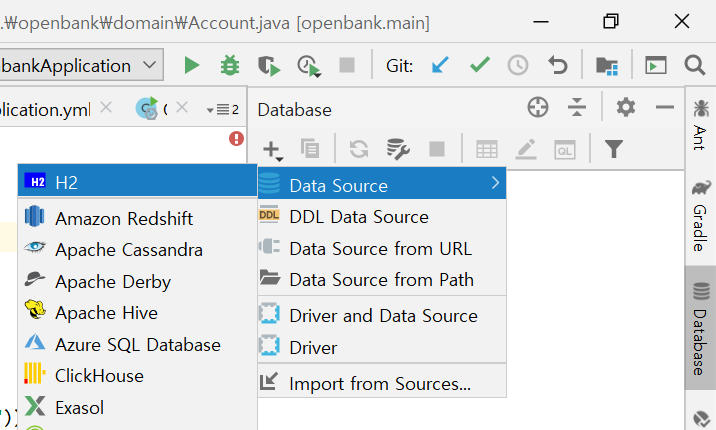716x430 pixels.
Task: Refresh the database with circular arrows
Action: point(359,149)
